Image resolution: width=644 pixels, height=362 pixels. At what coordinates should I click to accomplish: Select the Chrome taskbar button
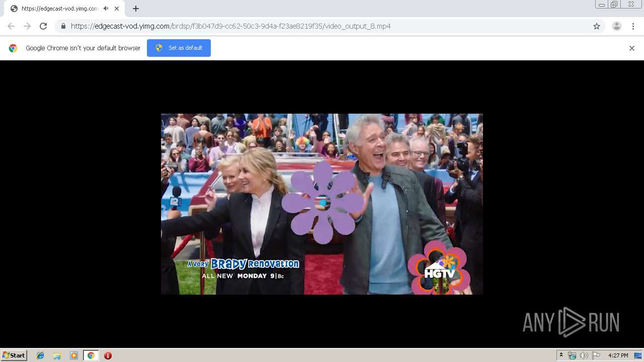tap(91, 355)
